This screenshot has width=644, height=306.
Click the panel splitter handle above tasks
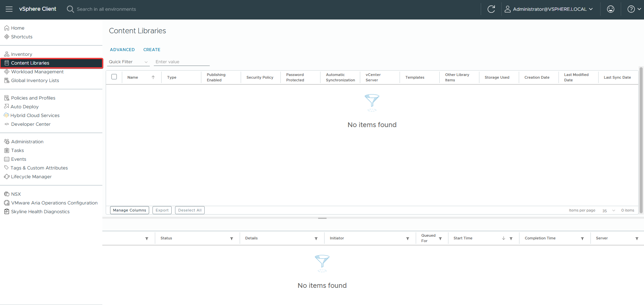pyautogui.click(x=322, y=218)
